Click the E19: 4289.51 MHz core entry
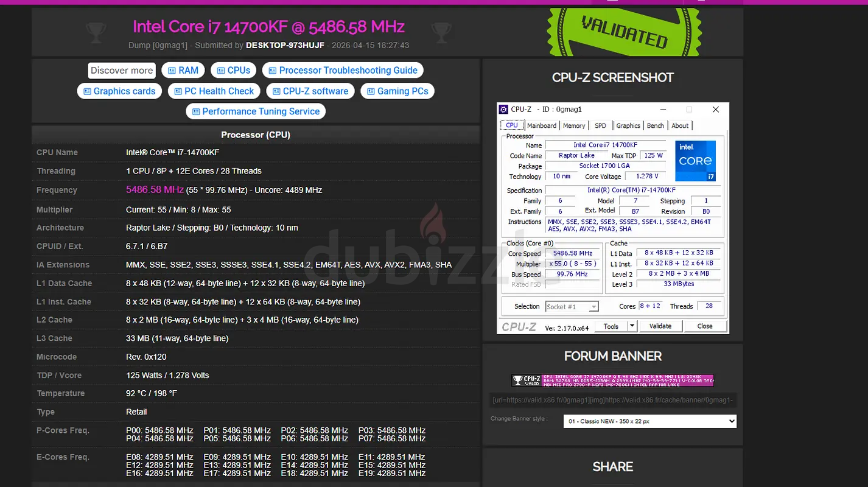 point(392,473)
